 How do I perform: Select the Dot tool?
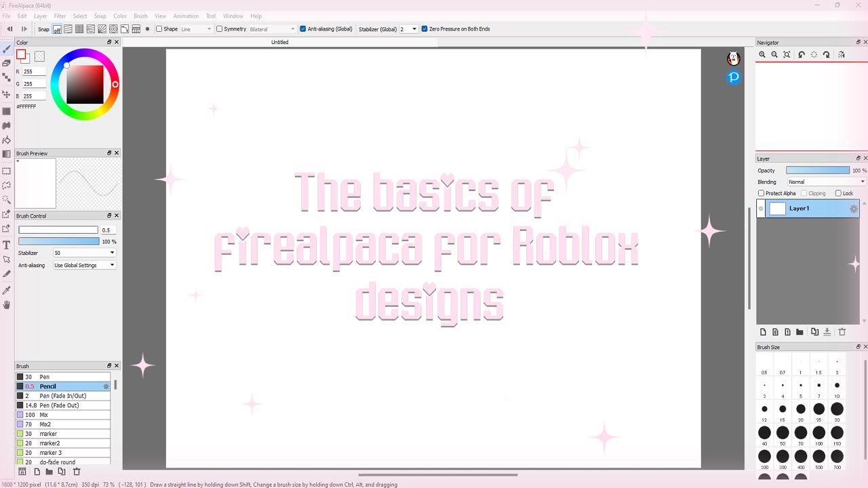tap(7, 77)
